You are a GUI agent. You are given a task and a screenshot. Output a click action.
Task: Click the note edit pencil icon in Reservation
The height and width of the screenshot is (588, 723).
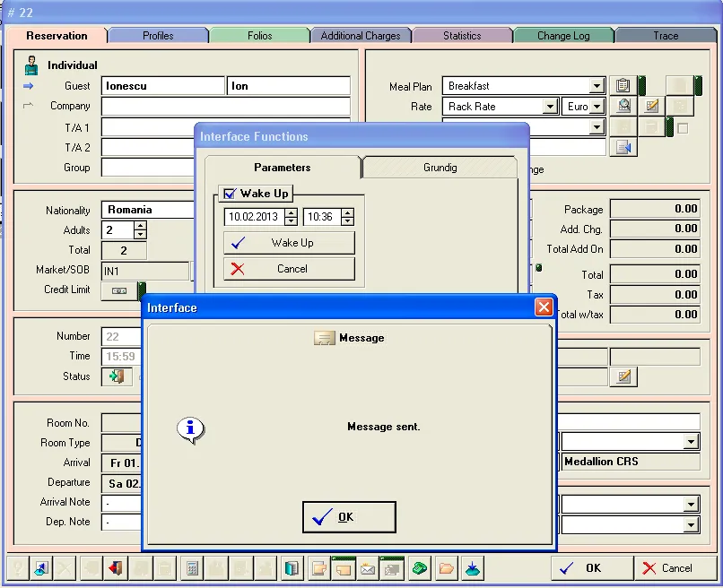pyautogui.click(x=623, y=376)
